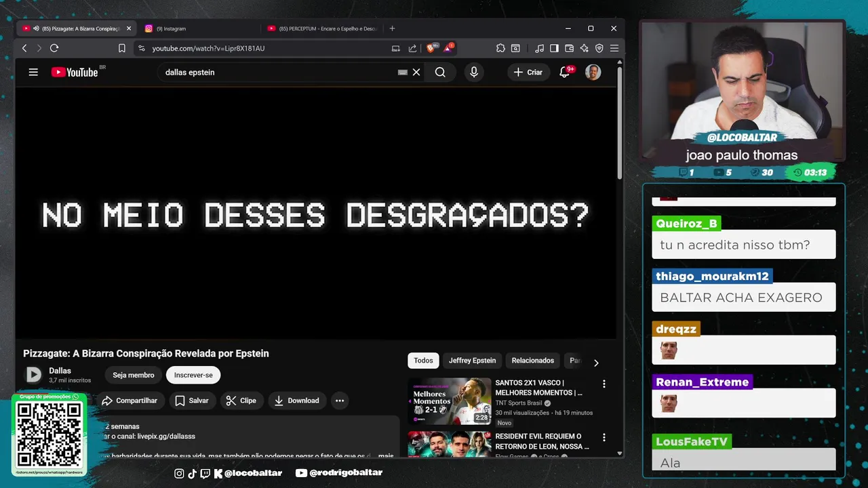Viewport: 868px width, 488px height.
Task: Reload the YouTube page
Action: click(x=54, y=48)
